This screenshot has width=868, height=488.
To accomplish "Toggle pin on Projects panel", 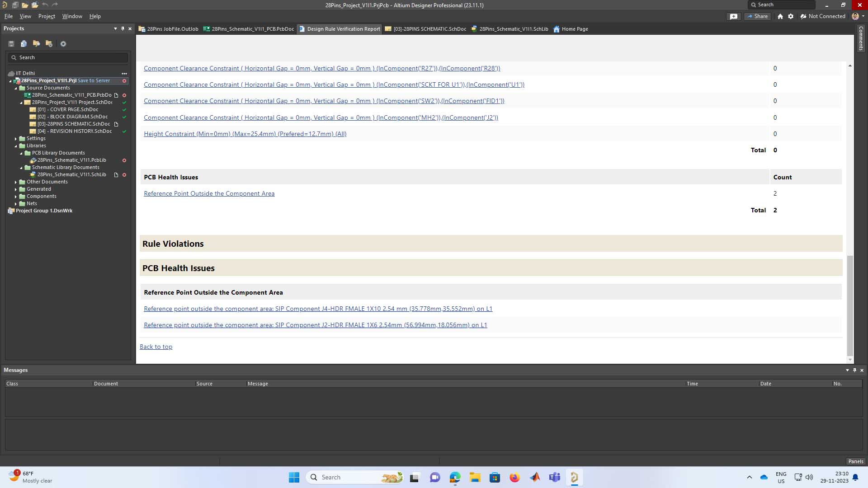I will pos(123,28).
